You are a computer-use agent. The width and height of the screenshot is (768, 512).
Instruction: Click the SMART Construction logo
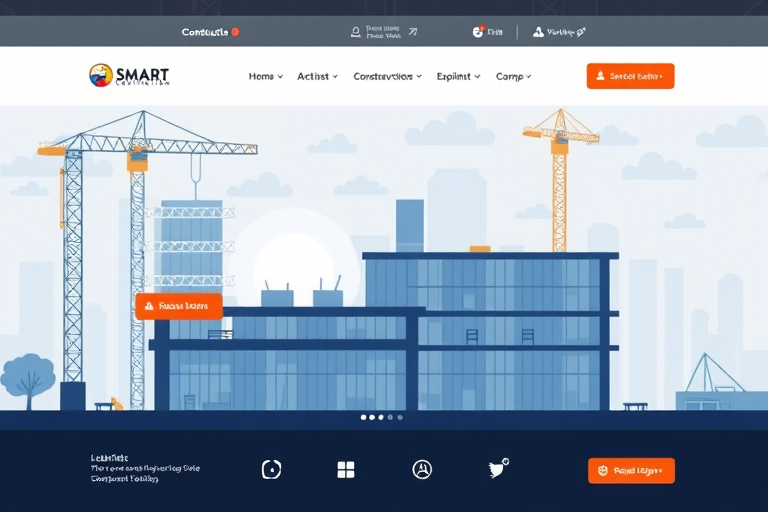pos(129,76)
